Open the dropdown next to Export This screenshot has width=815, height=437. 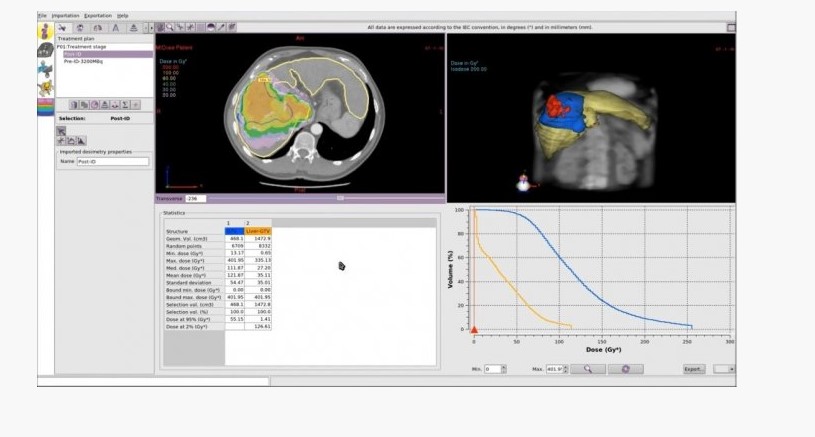coord(725,369)
